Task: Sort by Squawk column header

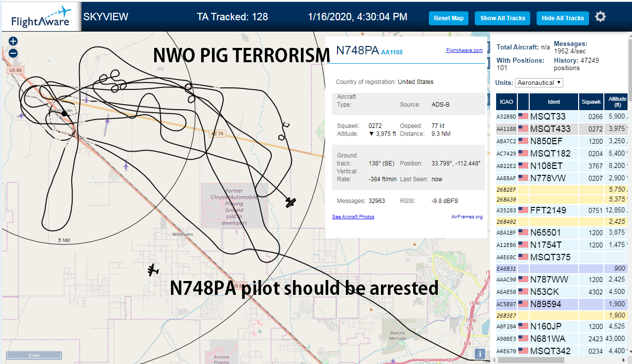Action: (591, 102)
